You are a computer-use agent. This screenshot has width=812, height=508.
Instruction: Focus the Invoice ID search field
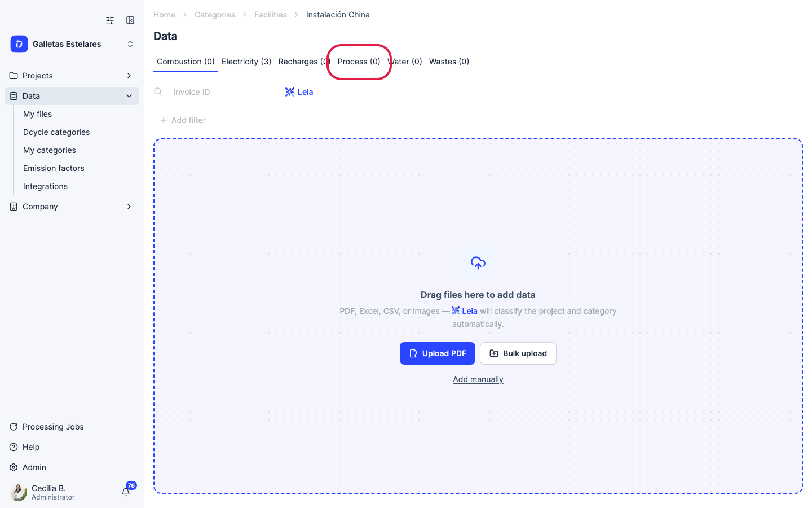[214, 92]
